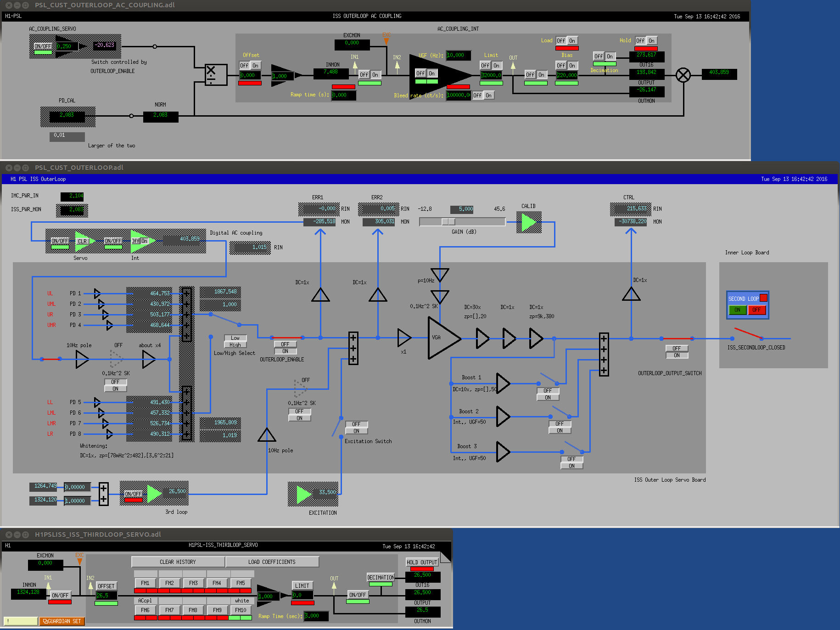Turn SECOND LOOP ON
Image resolution: width=840 pixels, height=630 pixels.
pyautogui.click(x=737, y=310)
